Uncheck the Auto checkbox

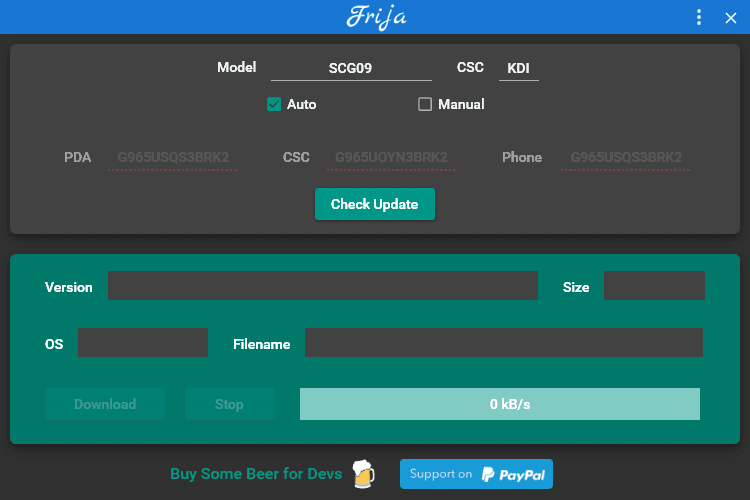(274, 104)
